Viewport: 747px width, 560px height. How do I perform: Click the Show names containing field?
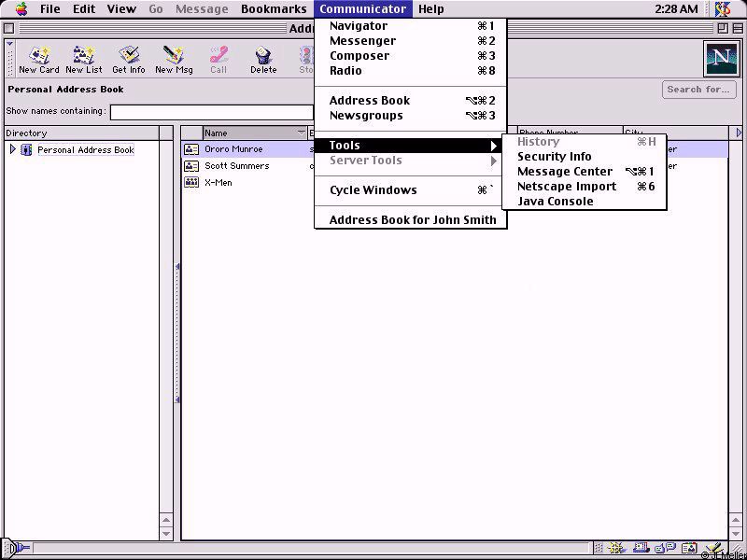click(211, 112)
